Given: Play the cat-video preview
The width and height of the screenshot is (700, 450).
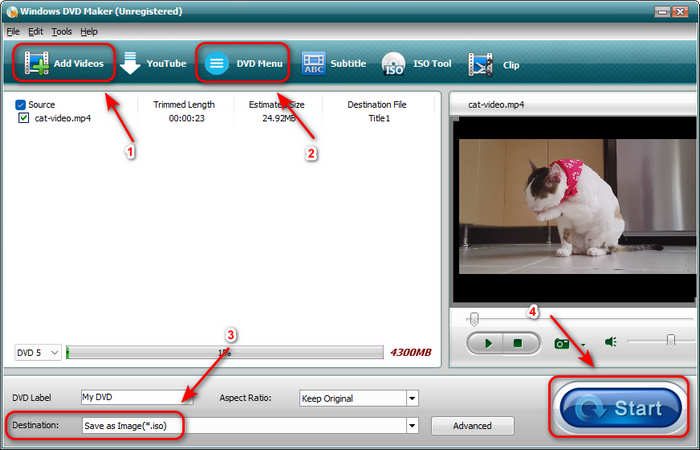Looking at the screenshot, I should [x=487, y=343].
